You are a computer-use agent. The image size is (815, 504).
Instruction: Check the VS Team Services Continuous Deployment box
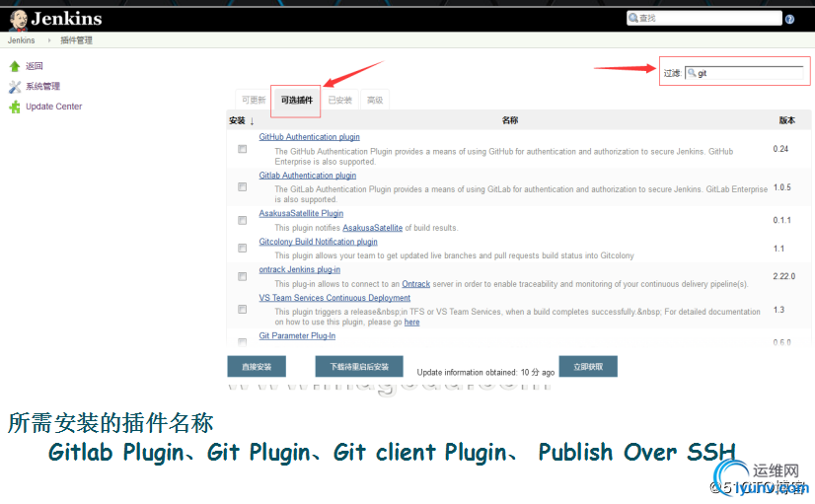tap(242, 309)
